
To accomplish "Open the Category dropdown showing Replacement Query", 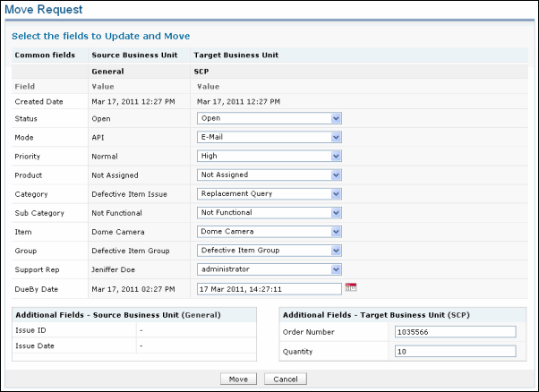I will 269,194.
